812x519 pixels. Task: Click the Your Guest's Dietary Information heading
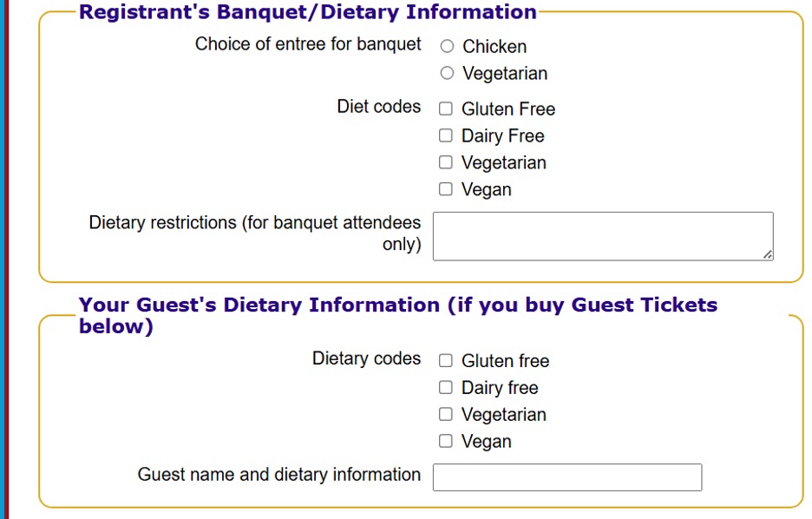(x=397, y=315)
